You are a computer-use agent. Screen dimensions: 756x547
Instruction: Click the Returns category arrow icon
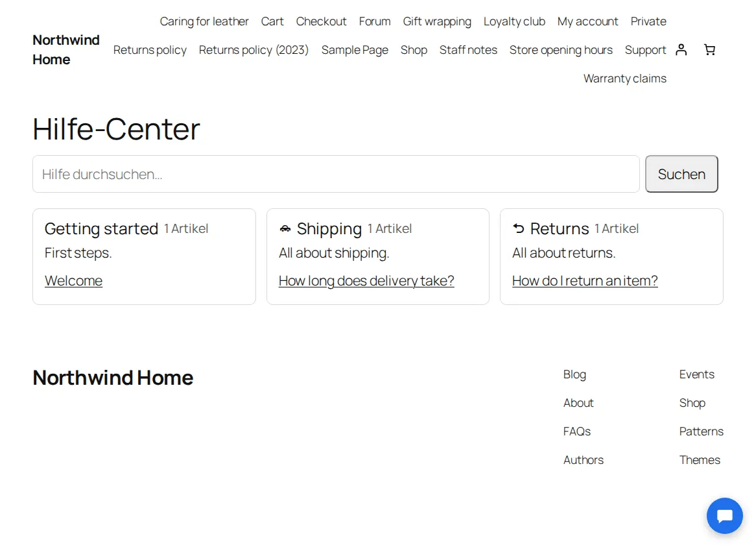[518, 228]
